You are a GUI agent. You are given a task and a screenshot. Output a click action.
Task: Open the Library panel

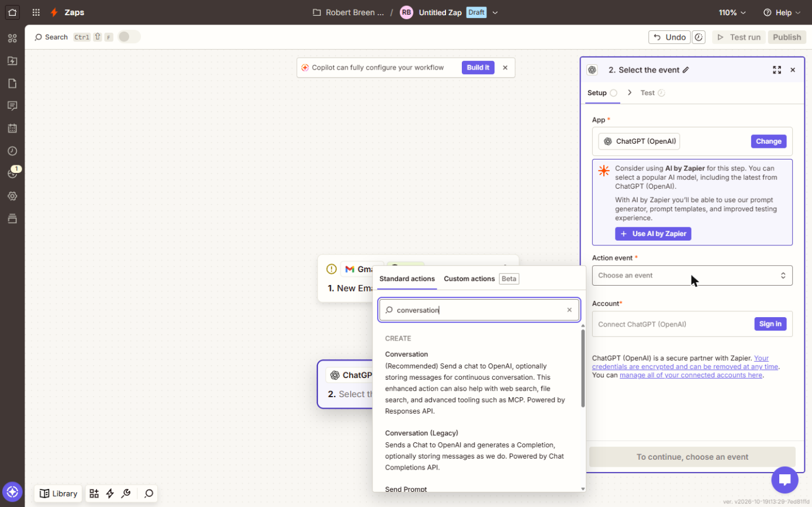[x=58, y=494]
